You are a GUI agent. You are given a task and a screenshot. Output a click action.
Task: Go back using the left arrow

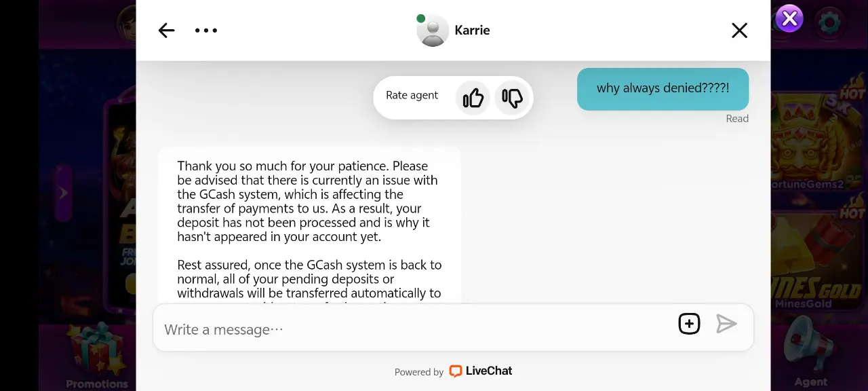click(x=166, y=30)
